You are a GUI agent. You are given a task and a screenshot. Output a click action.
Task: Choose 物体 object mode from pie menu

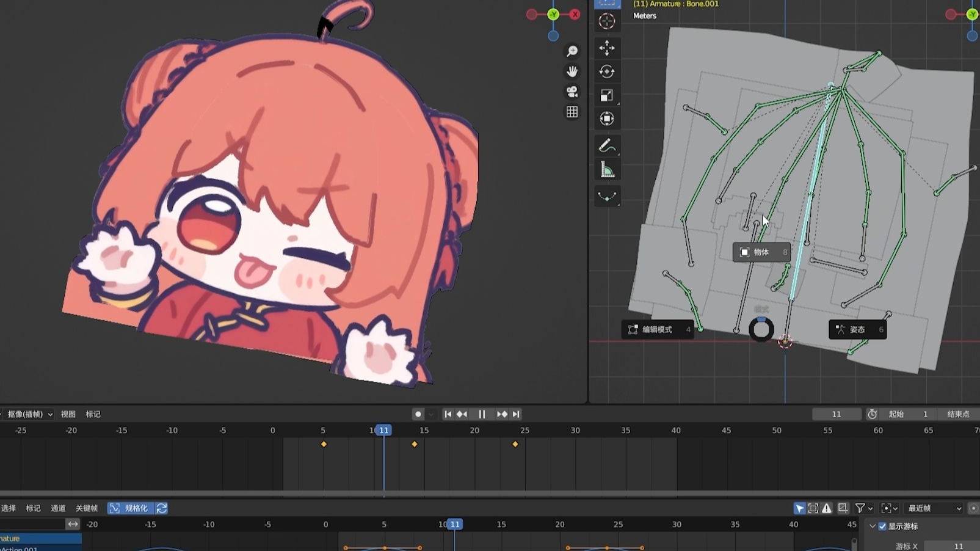click(761, 252)
